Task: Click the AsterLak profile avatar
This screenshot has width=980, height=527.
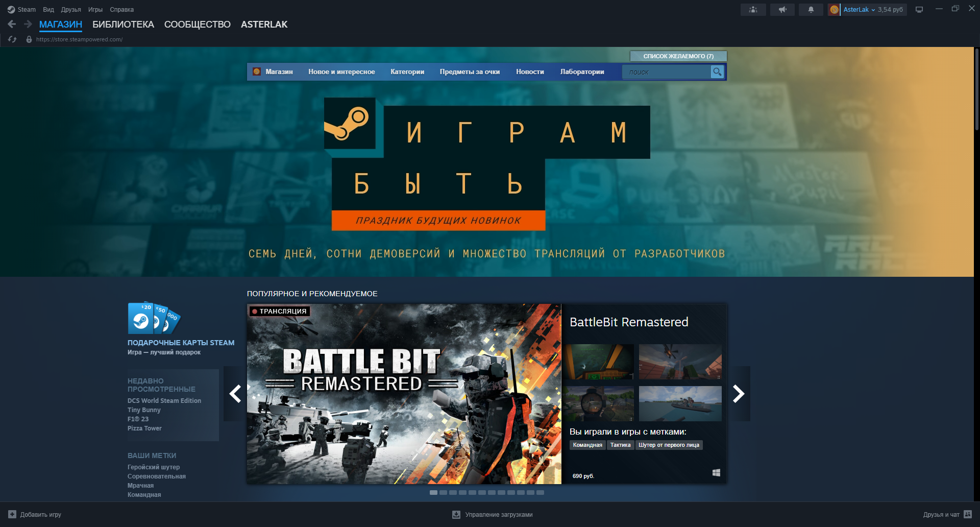Action: coord(834,10)
